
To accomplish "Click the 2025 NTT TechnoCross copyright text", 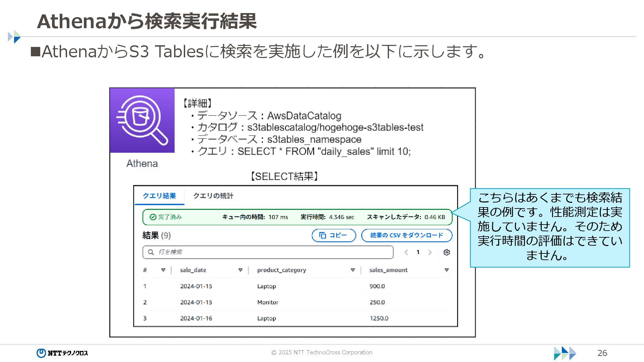I will 322,352.
